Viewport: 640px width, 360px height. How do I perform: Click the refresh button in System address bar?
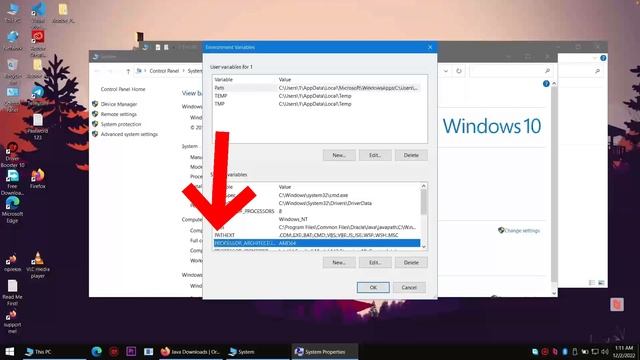point(459,71)
